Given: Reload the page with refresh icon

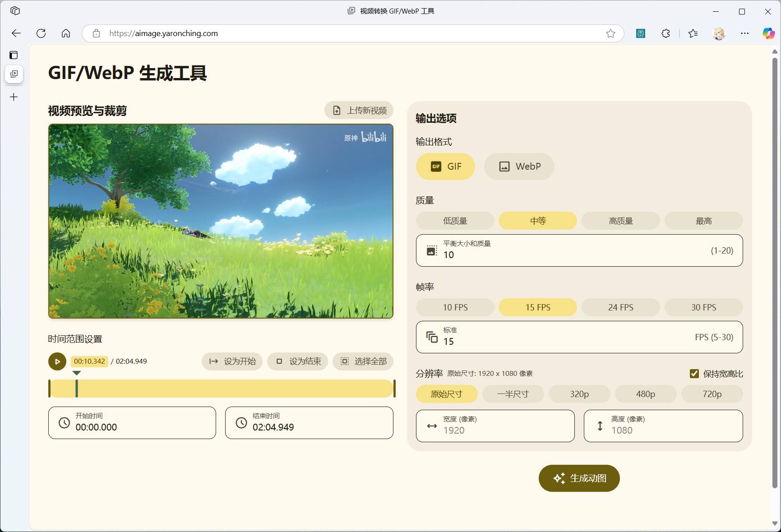Looking at the screenshot, I should pyautogui.click(x=41, y=33).
